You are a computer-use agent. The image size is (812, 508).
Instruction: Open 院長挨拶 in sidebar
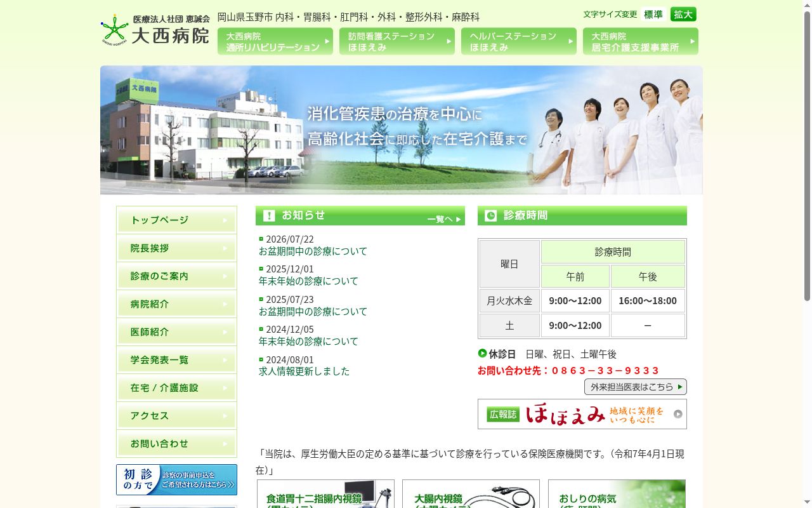[x=176, y=248]
